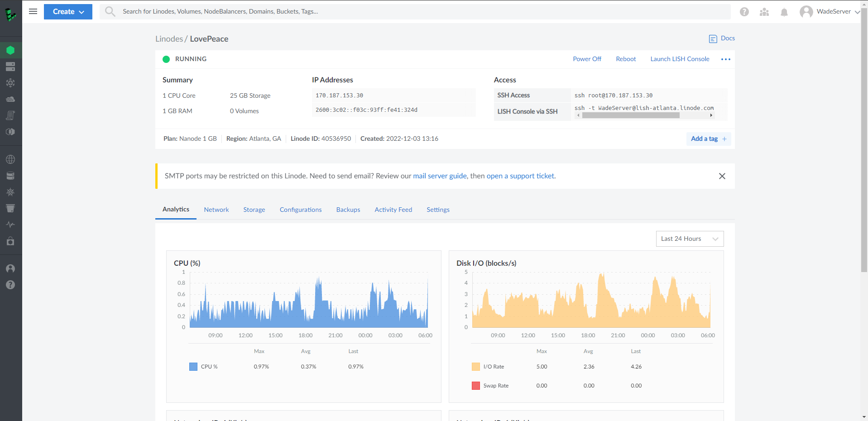The width and height of the screenshot is (868, 421).
Task: Click the LovePeace title
Action: point(209,39)
